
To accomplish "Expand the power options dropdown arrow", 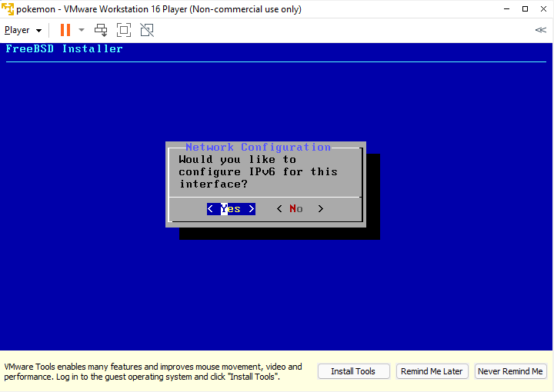I will 82,30.
